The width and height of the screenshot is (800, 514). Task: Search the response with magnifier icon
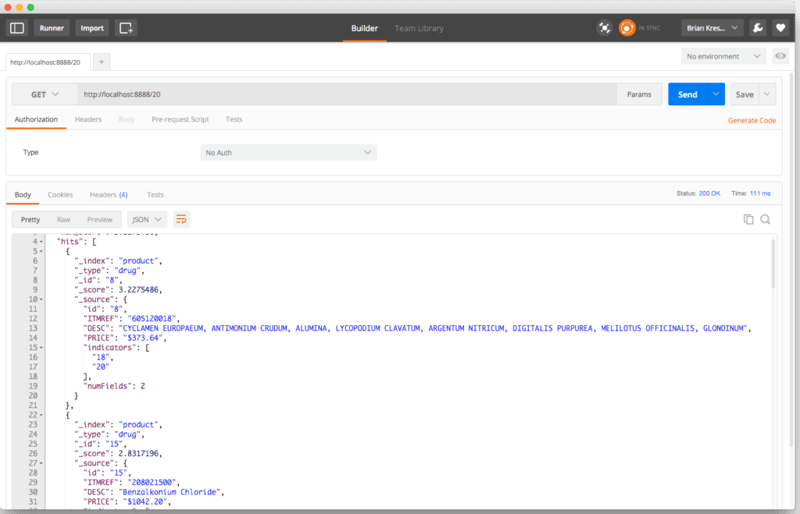pos(765,219)
